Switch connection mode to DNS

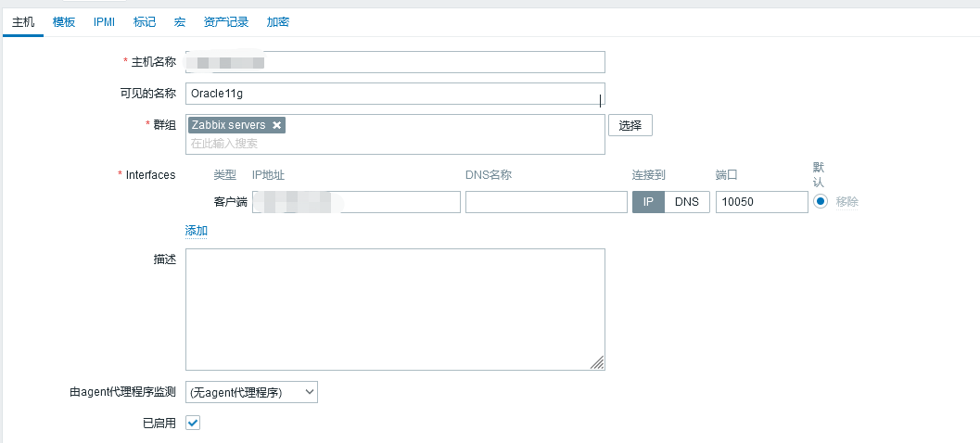687,202
